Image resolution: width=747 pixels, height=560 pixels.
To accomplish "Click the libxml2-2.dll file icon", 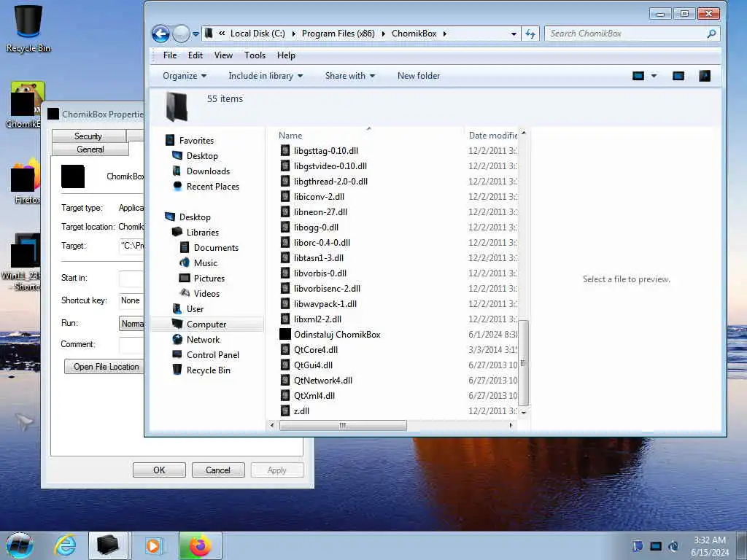I will tap(285, 319).
